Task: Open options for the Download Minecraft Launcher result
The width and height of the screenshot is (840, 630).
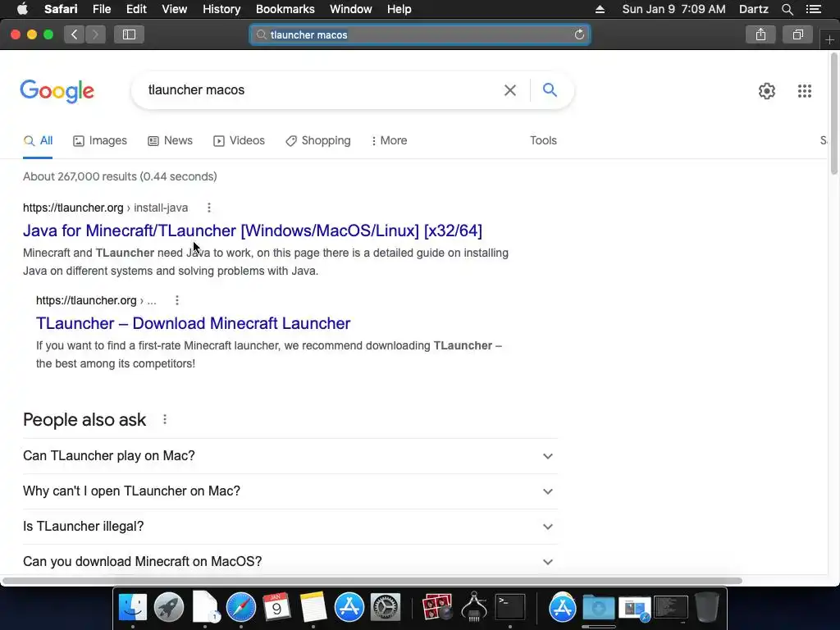Action: [177, 300]
